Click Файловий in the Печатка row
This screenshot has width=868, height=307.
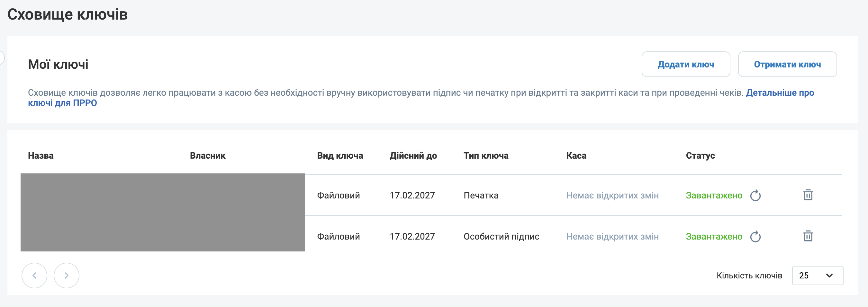click(338, 195)
